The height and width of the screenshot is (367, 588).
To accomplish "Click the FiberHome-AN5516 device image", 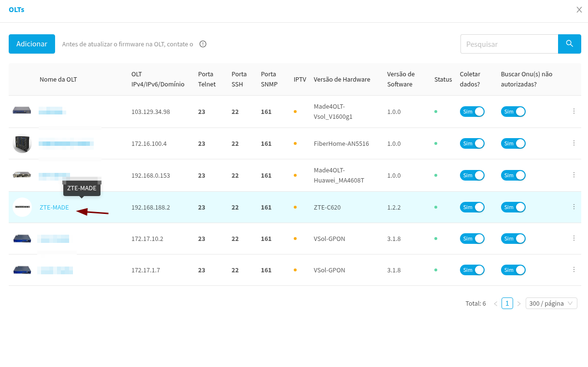I will [22, 143].
